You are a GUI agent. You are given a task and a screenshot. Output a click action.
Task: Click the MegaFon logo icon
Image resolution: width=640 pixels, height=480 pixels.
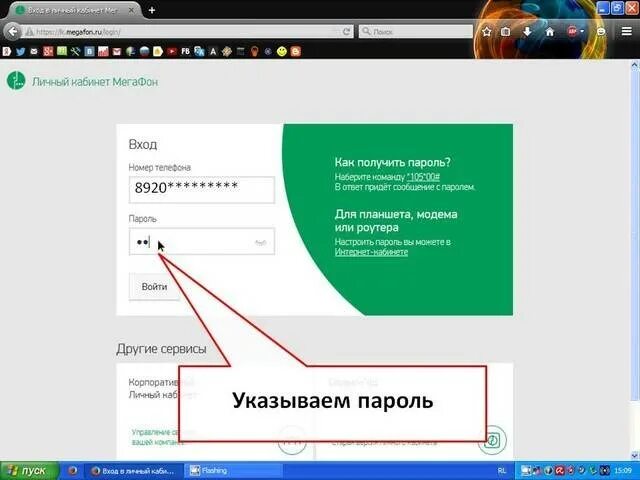click(16, 80)
